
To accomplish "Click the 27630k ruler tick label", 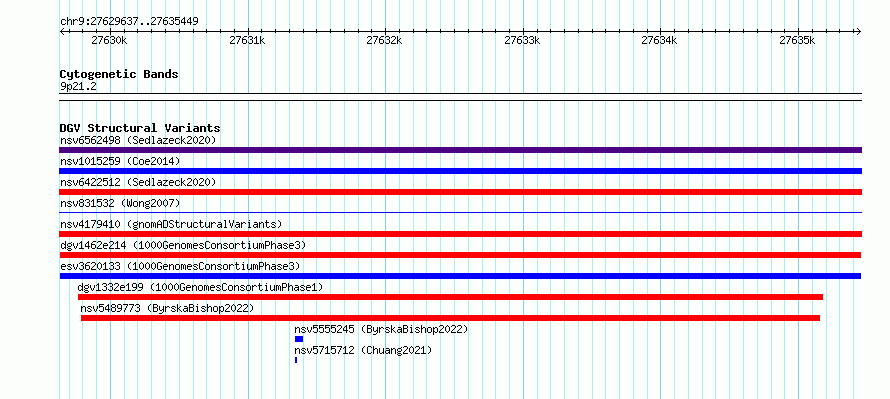I will [x=109, y=40].
